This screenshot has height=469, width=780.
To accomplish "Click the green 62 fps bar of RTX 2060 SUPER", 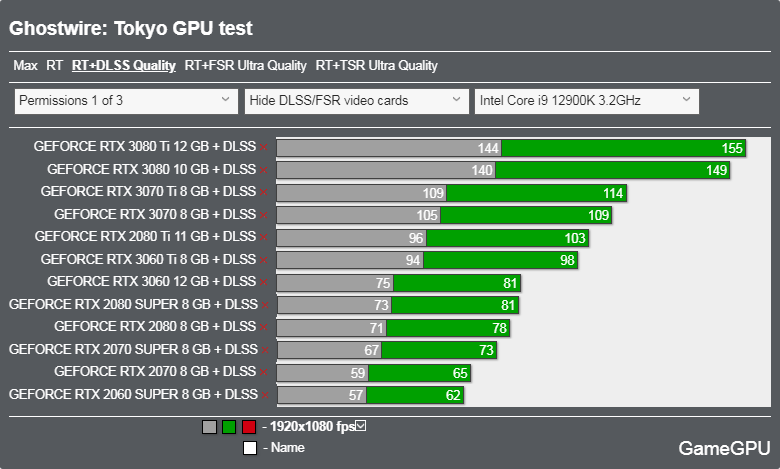I will click(x=415, y=395).
